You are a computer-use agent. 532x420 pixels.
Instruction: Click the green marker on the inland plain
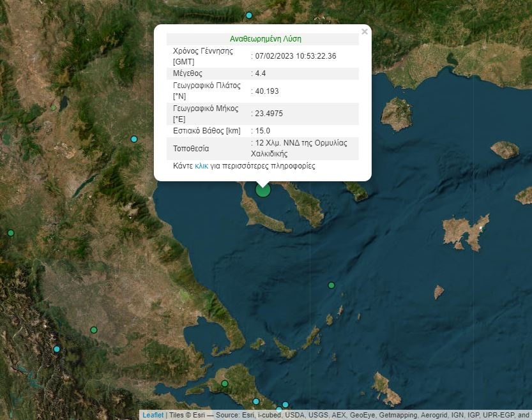[94, 330]
